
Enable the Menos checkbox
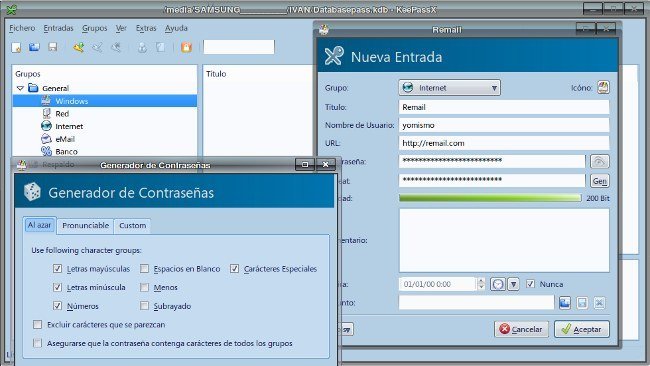(144, 287)
